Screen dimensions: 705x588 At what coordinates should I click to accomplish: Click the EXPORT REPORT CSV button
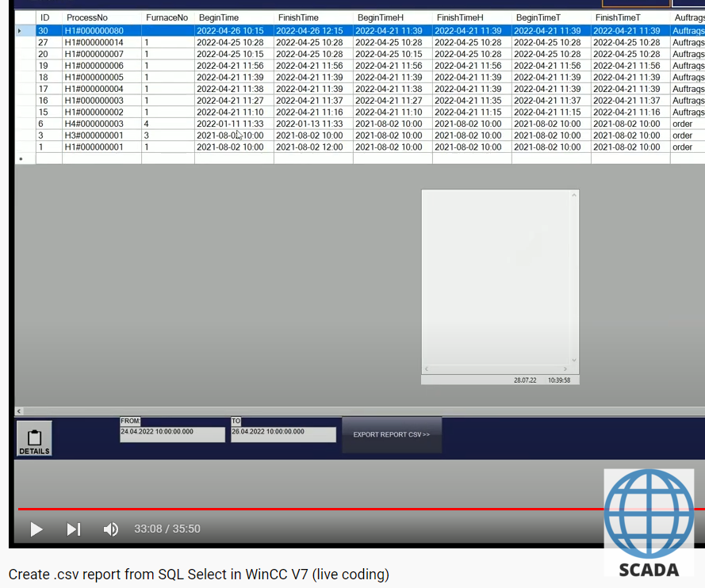coord(391,434)
